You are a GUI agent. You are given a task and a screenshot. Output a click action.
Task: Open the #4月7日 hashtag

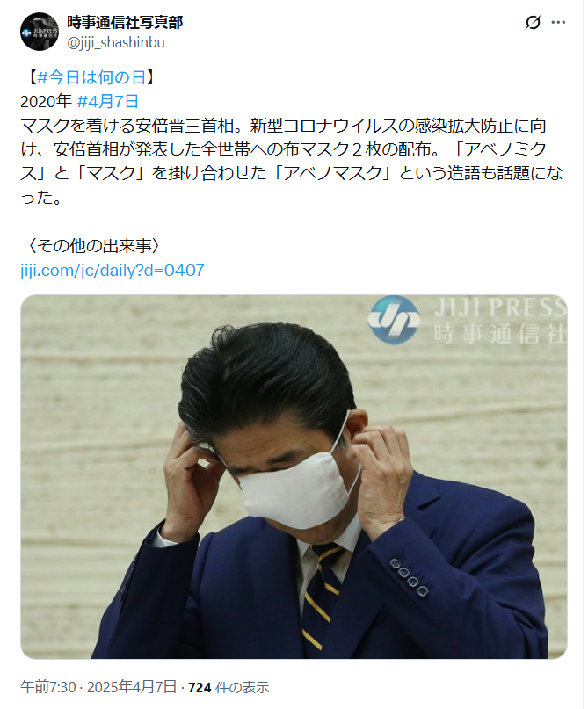pos(107,101)
